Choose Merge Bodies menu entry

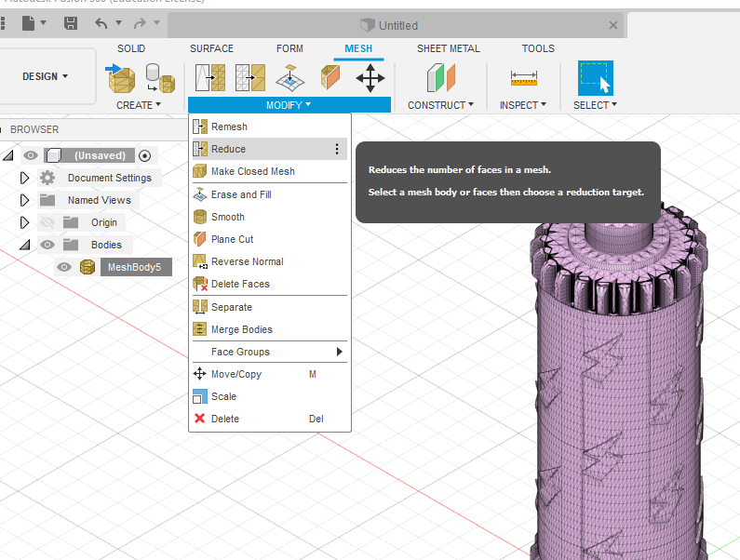270,329
